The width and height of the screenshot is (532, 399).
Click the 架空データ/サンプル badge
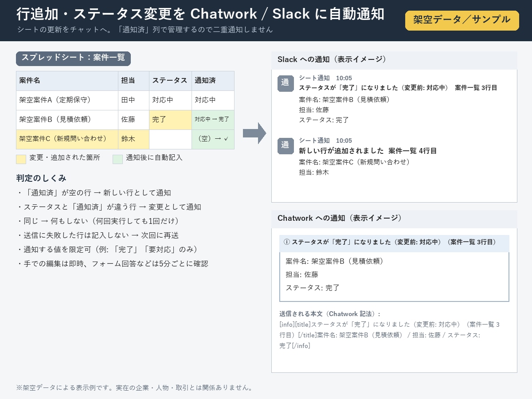(x=462, y=20)
